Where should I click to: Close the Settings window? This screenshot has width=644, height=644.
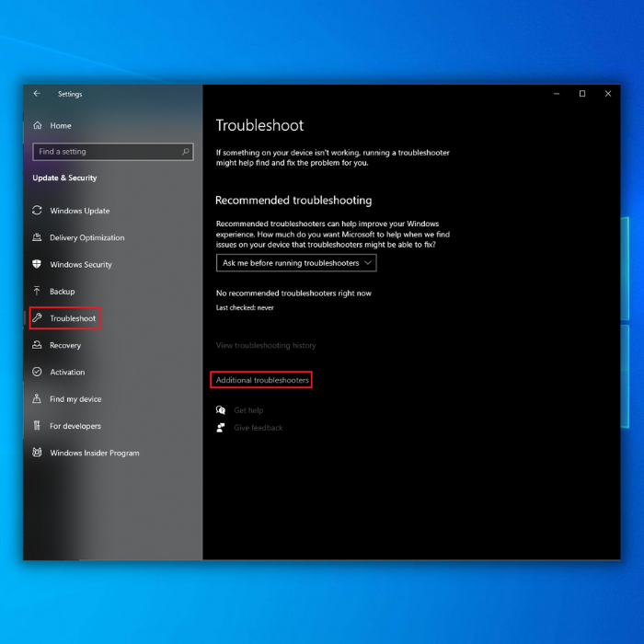[x=608, y=94]
